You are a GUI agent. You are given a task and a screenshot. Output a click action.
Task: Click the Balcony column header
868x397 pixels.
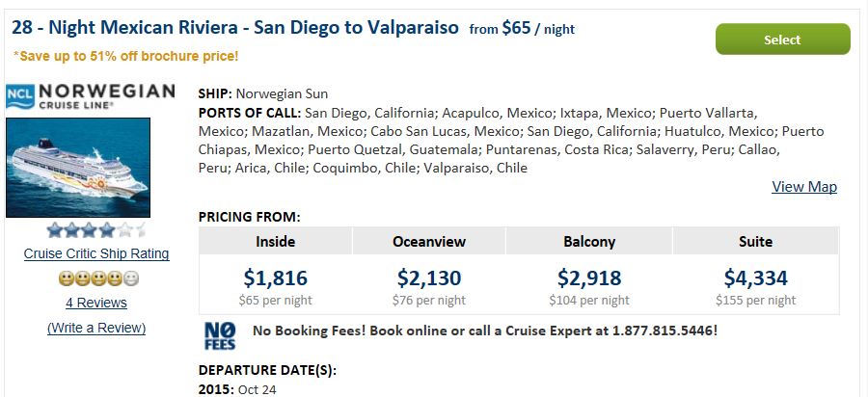click(589, 241)
